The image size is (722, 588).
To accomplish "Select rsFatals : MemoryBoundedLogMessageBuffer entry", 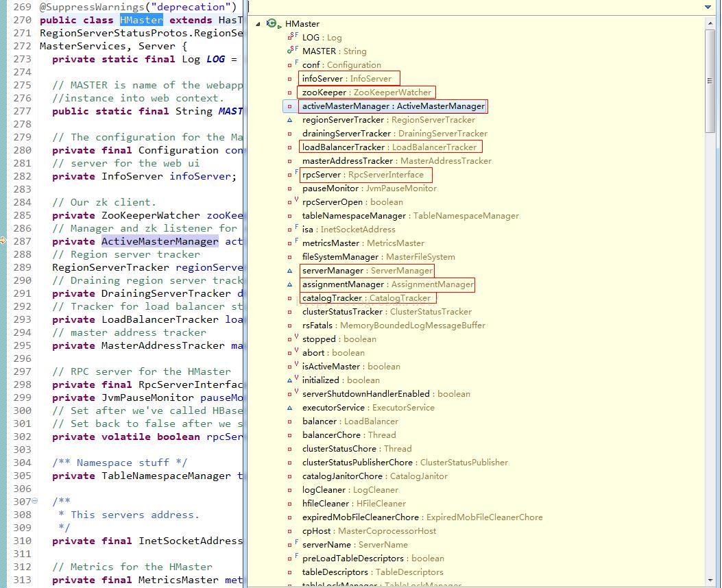I will click(x=394, y=326).
